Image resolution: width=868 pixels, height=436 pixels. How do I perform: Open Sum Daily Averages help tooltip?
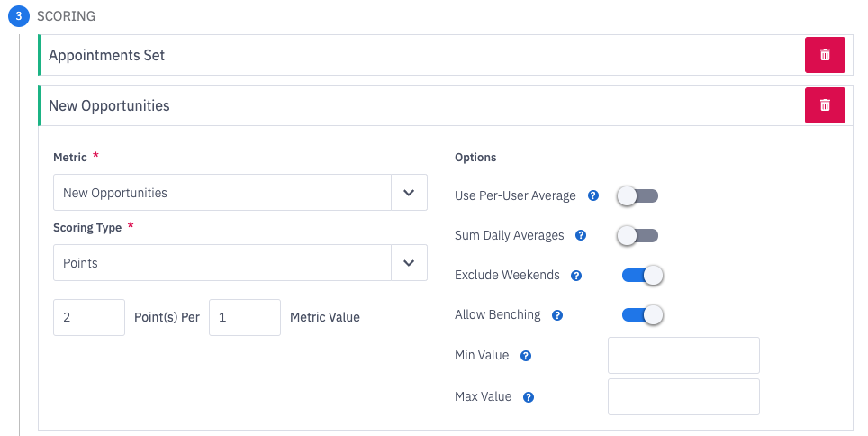click(581, 235)
